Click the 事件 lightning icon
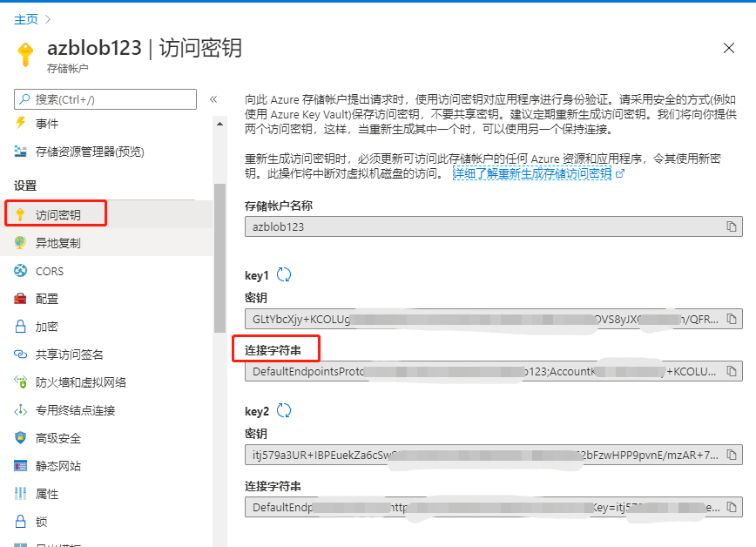This screenshot has height=547, width=756. 20,123
